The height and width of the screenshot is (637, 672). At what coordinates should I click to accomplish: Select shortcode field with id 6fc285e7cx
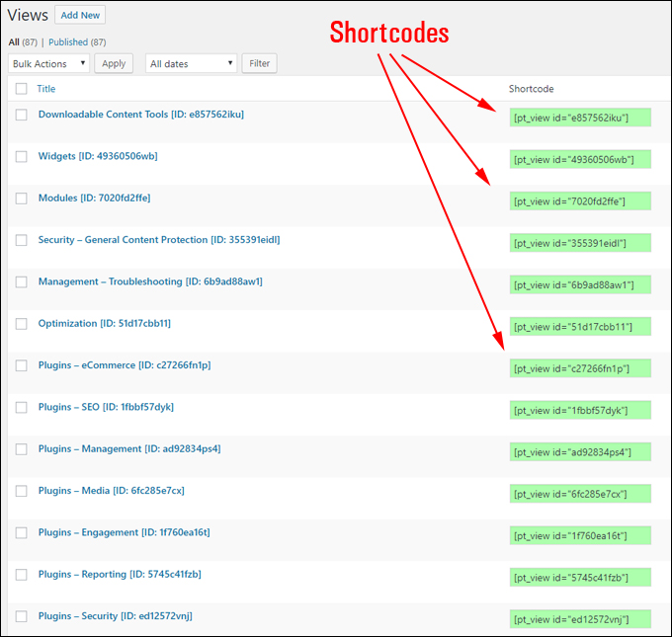(580, 494)
